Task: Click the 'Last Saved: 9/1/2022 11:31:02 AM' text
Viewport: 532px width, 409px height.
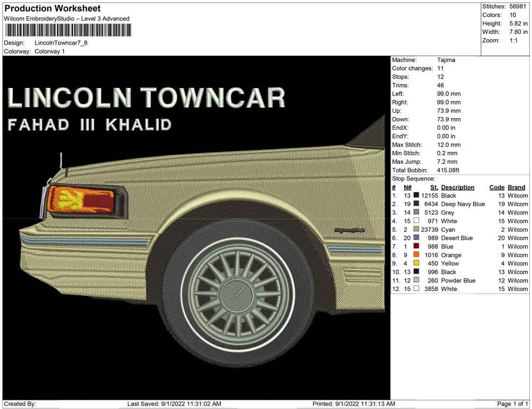Action: [174, 404]
